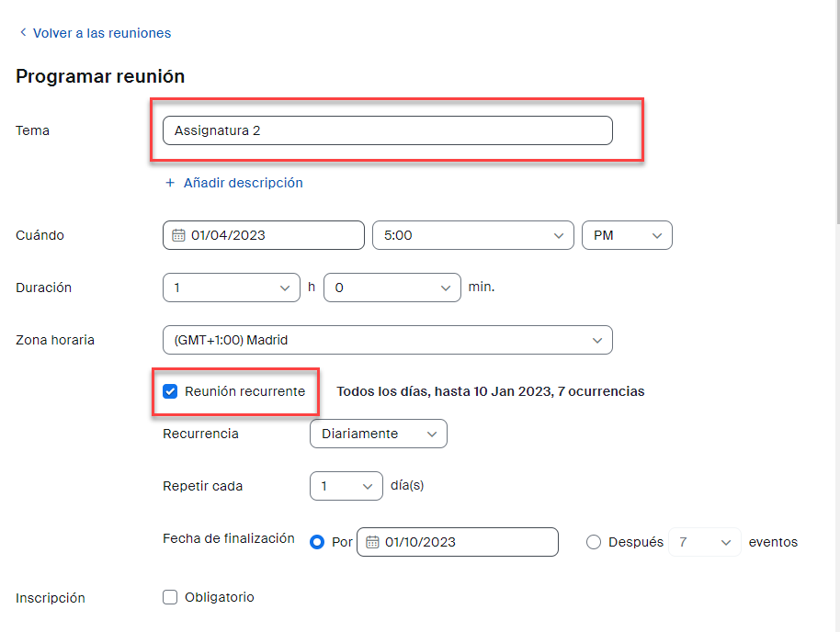Click the back chevron beside Volver a las reuniones
The height and width of the screenshot is (632, 840).
[22, 33]
